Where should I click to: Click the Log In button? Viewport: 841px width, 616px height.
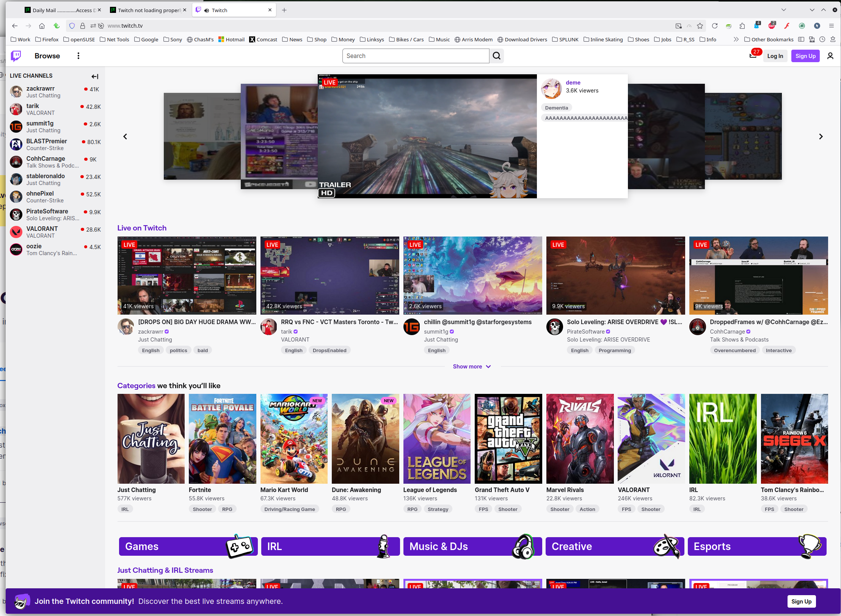pyautogui.click(x=775, y=56)
